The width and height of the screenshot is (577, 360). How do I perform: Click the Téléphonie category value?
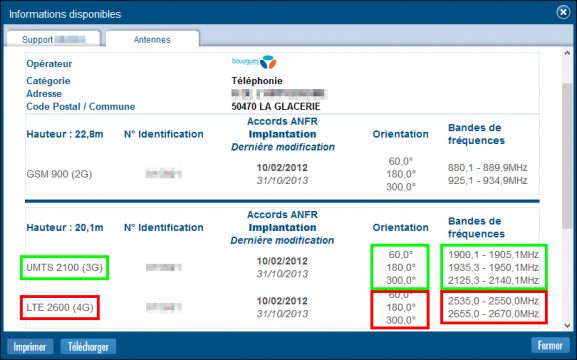click(257, 81)
